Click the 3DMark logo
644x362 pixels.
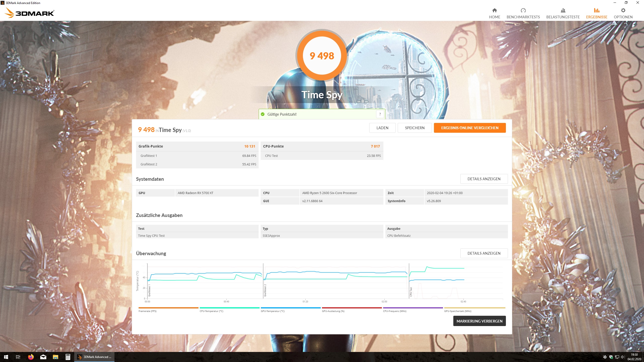point(30,13)
